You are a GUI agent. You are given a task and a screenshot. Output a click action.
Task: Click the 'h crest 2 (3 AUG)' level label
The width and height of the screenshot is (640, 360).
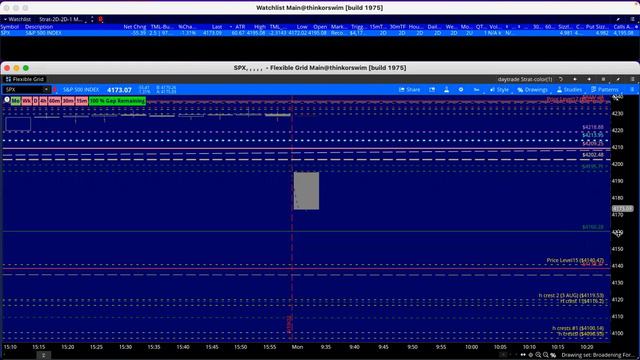571,295
